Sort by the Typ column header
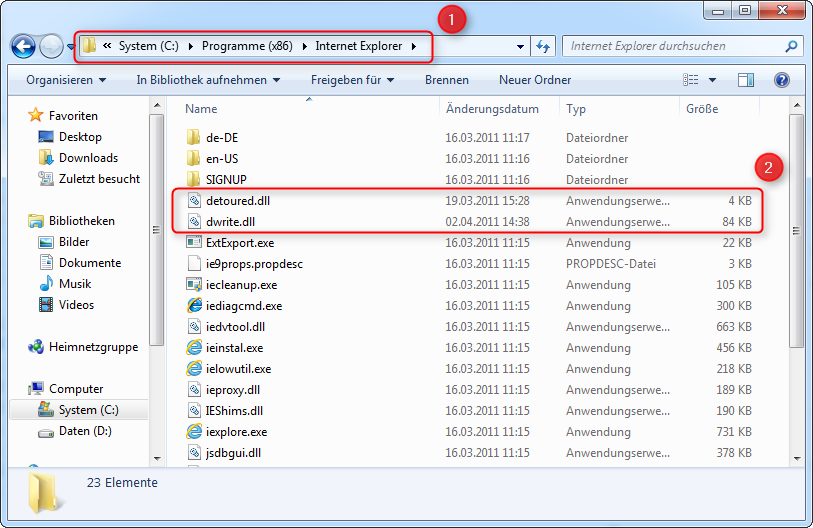Image resolution: width=813 pixels, height=528 pixels. [x=576, y=109]
